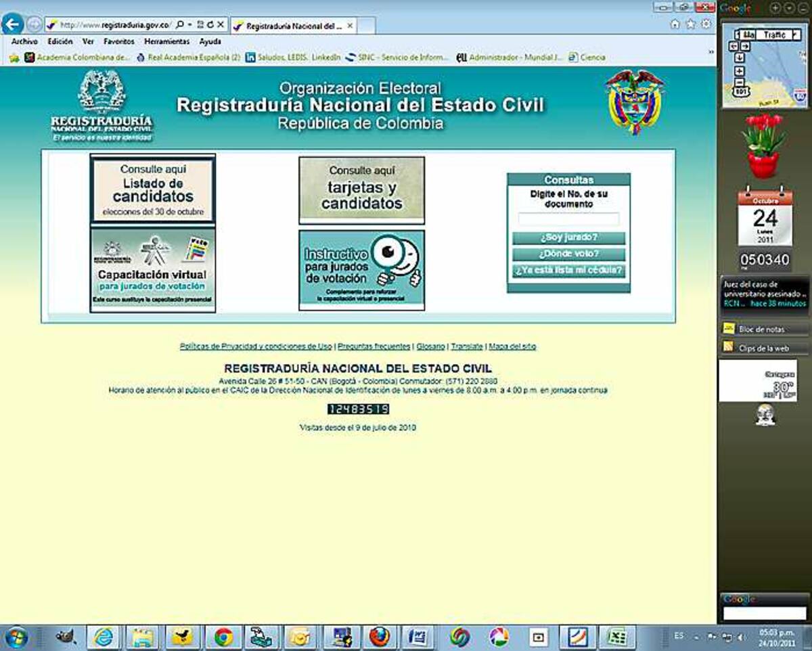Launch Firefox from the taskbar
Image resolution: width=812 pixels, height=651 pixels.
coord(380,637)
